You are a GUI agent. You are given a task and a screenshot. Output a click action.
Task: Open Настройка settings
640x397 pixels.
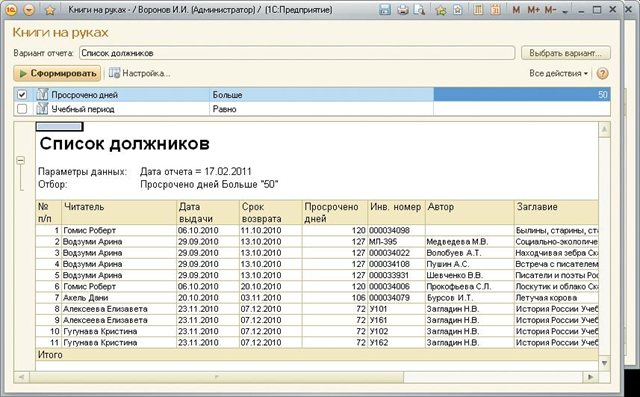pos(139,73)
